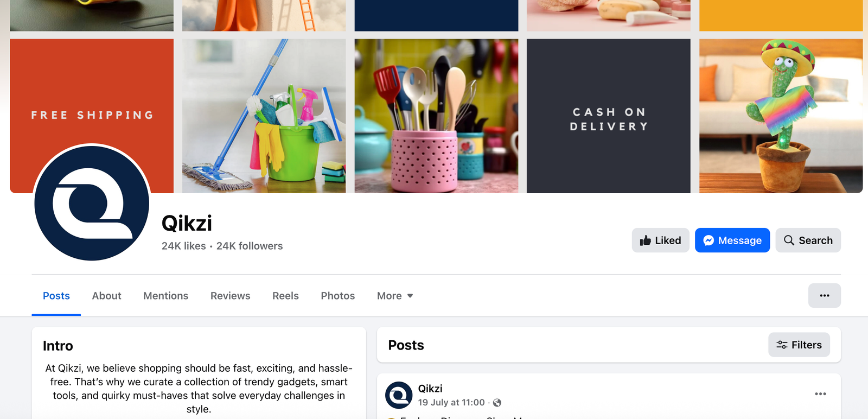Open the Qikzi profile picture logo
Image resolution: width=868 pixels, height=419 pixels.
pos(92,203)
